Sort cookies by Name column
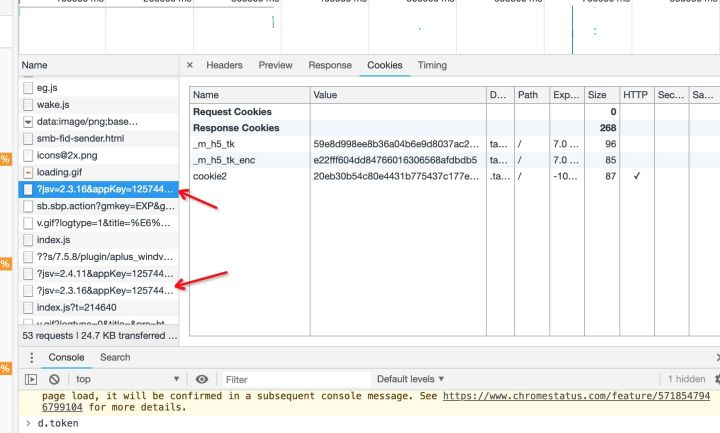 [250, 95]
